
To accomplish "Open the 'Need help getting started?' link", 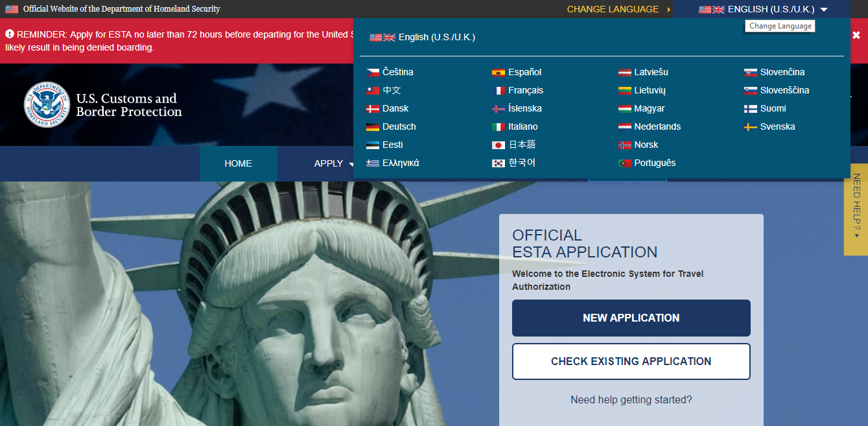I will 631,400.
